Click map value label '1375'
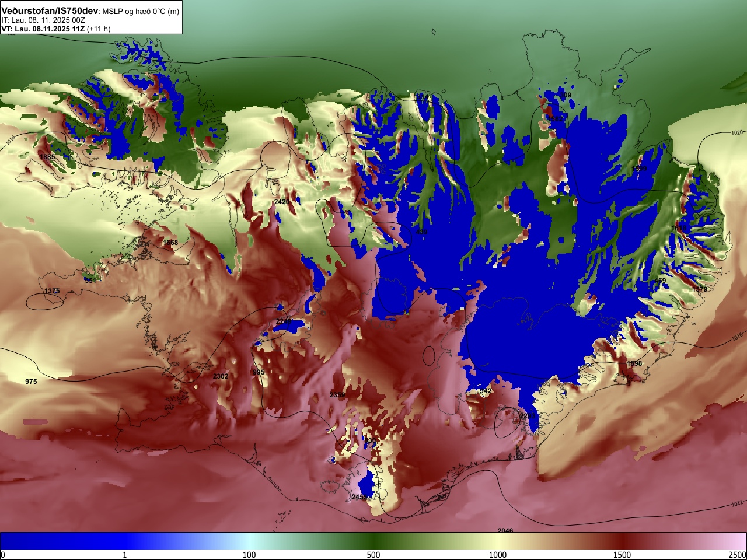Viewport: 747px width, 560px height. (52, 291)
